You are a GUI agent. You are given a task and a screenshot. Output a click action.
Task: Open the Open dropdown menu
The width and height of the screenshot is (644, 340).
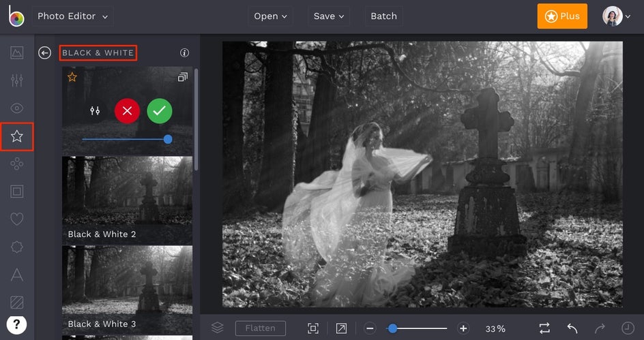[269, 16]
